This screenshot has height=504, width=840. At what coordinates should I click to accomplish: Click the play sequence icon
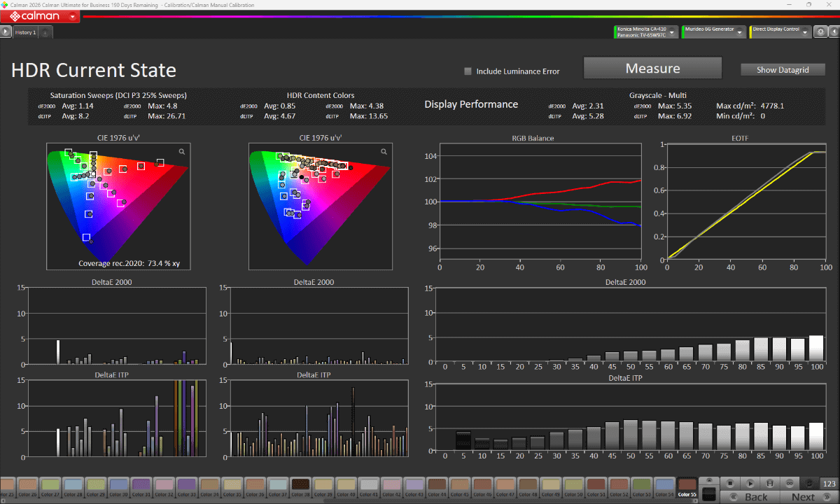[x=750, y=483]
